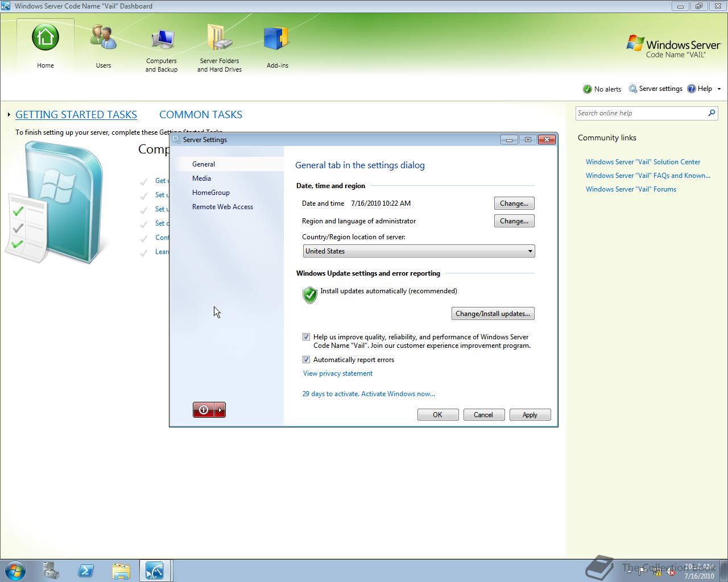This screenshot has height=582, width=728.
Task: Open the Windows Server "Vail" Solution Center link
Action: pyautogui.click(x=643, y=162)
